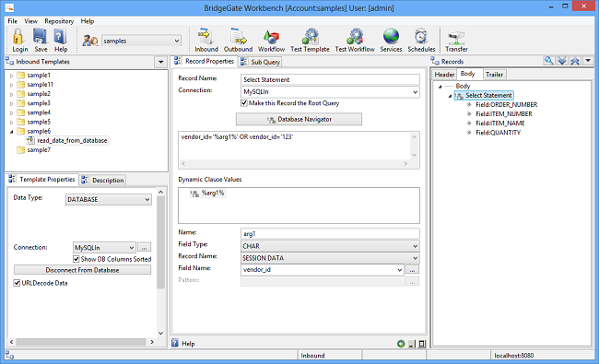Open the Field Type CHAR dropdown
The height and width of the screenshot is (364, 599).
[x=415, y=246]
